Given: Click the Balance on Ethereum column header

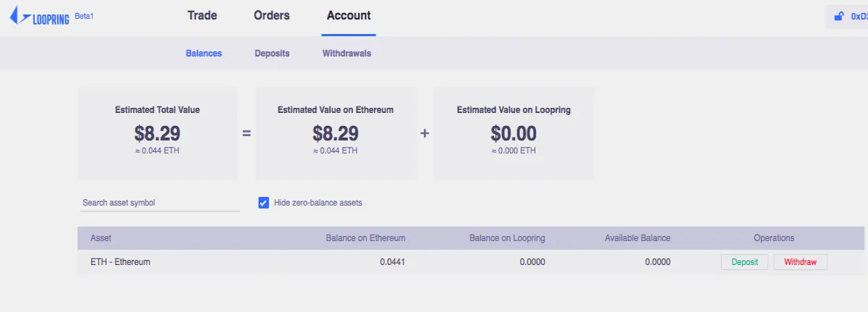Looking at the screenshot, I should (365, 238).
